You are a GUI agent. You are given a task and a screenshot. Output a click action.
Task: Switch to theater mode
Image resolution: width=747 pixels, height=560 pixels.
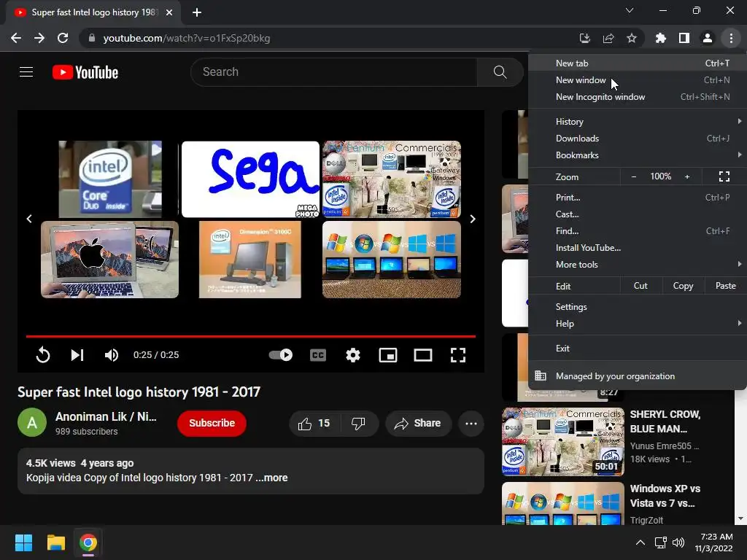pyautogui.click(x=423, y=355)
